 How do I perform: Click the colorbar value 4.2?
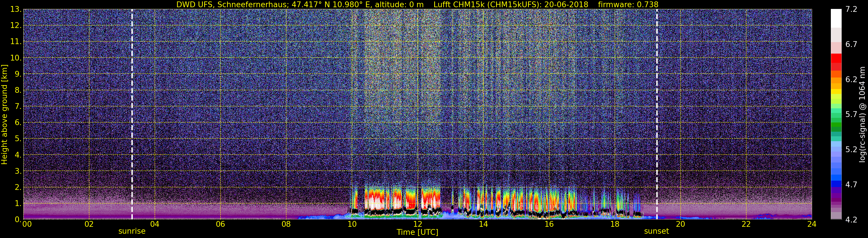coord(851,220)
